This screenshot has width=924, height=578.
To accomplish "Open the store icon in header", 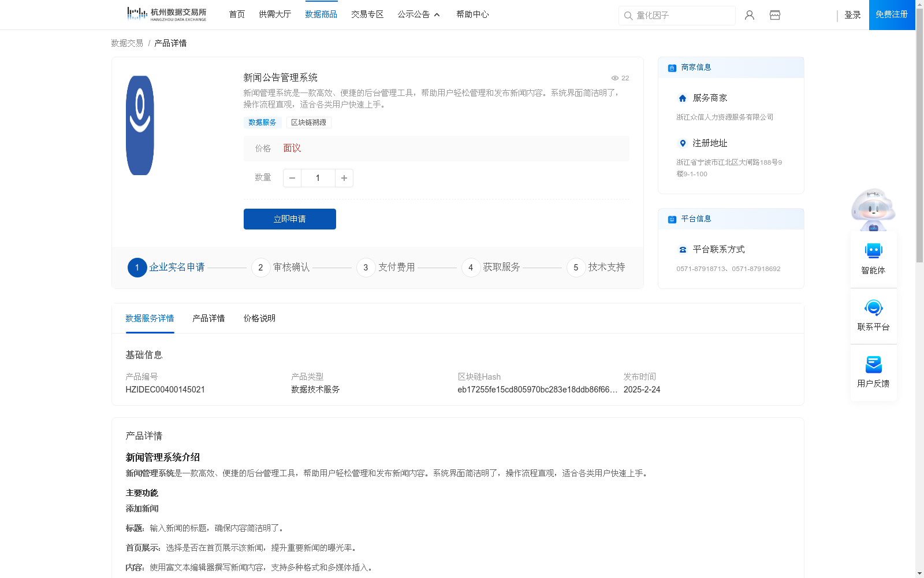I will click(775, 15).
